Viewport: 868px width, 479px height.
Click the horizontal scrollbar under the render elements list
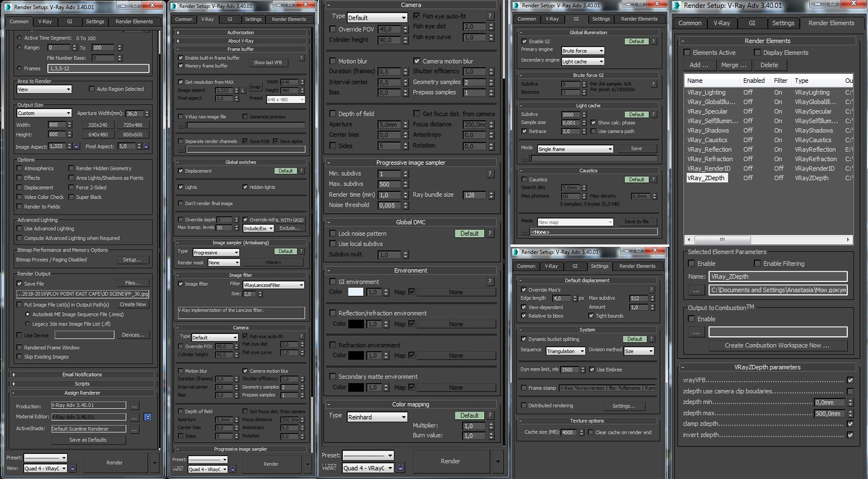[768, 239]
